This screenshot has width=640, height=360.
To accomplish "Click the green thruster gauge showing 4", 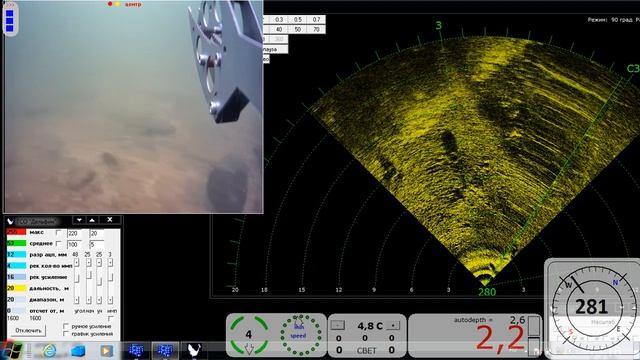I will [249, 335].
